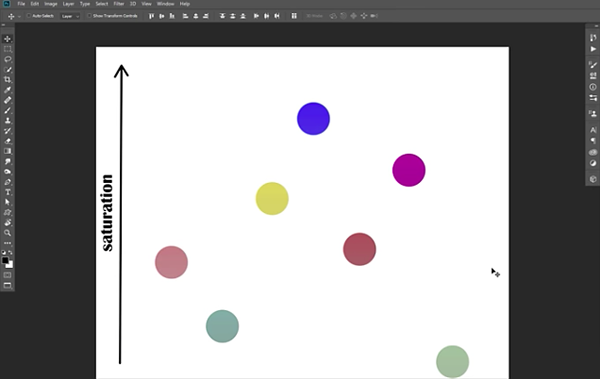Open the Adjustments panel icon
The image size is (600, 379).
[x=593, y=163]
